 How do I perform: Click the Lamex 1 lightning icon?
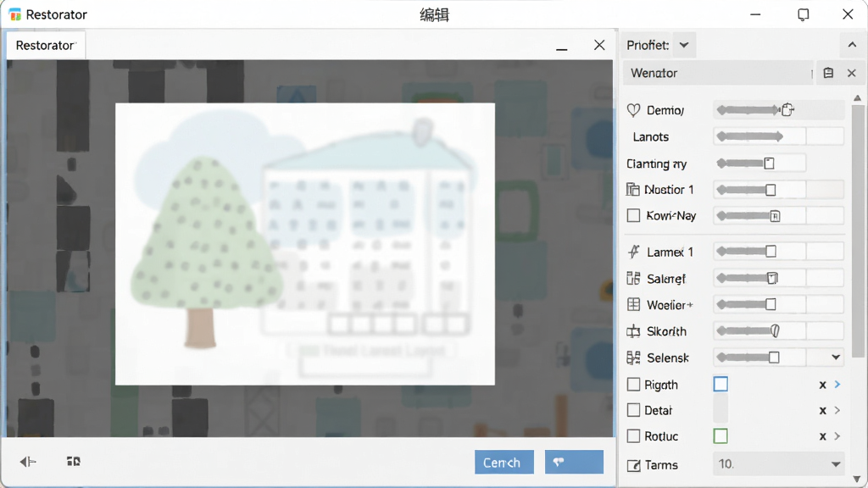633,252
